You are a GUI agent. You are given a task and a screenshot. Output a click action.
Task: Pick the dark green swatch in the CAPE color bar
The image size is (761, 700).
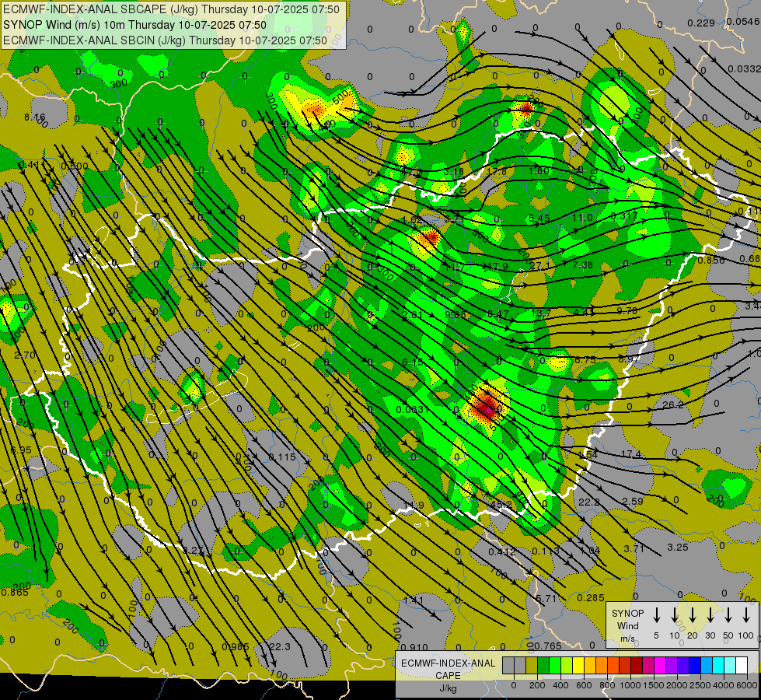tap(543, 666)
